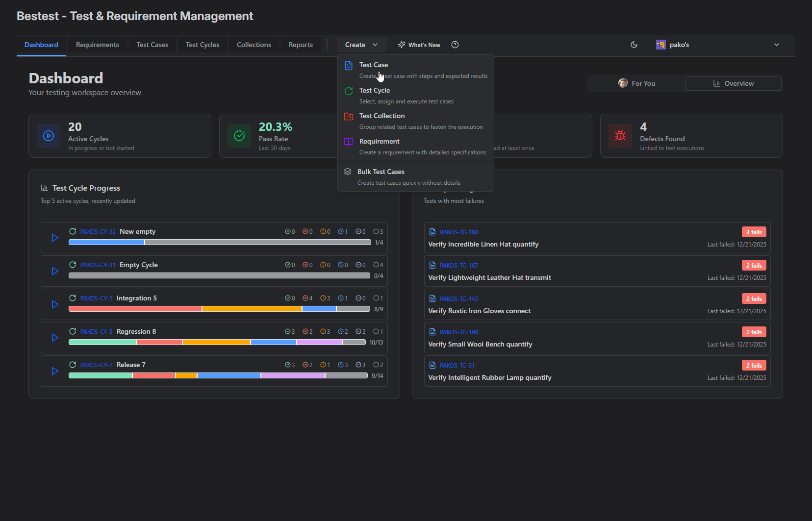Click the 3 fails badge on PAKOS-TC-188
Screen dimensions: 812x521
(x=754, y=231)
